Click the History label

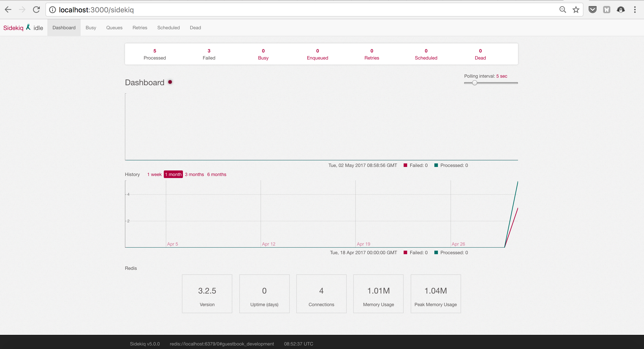click(x=132, y=174)
